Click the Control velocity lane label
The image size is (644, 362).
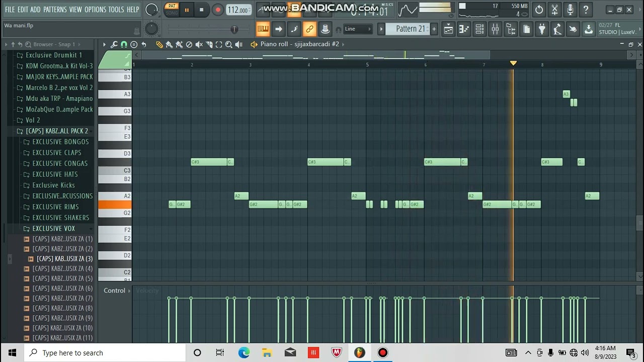coord(114,291)
